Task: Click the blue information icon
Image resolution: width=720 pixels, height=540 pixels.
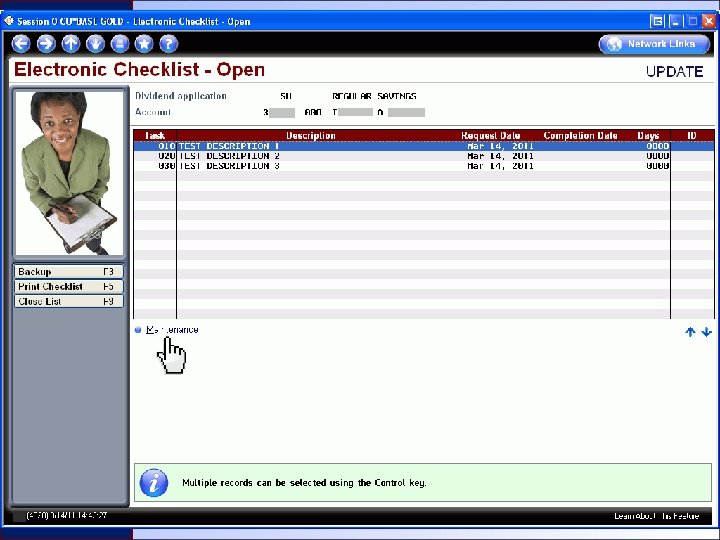Action: [154, 483]
